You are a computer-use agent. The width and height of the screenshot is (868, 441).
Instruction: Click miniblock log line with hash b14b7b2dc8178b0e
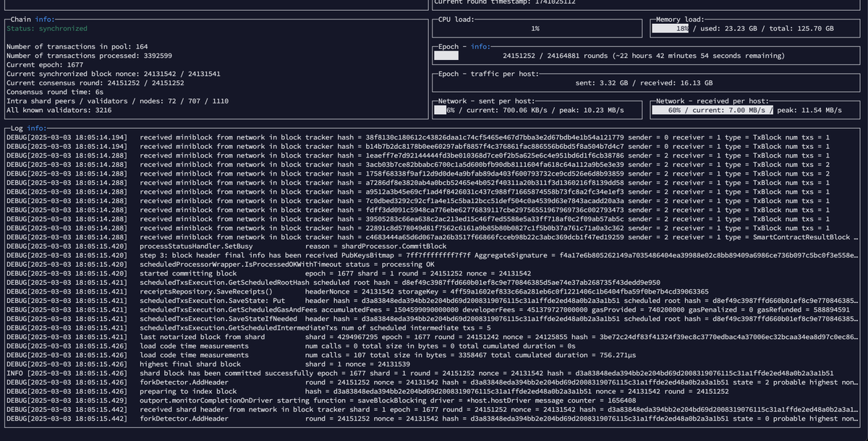(x=417, y=146)
